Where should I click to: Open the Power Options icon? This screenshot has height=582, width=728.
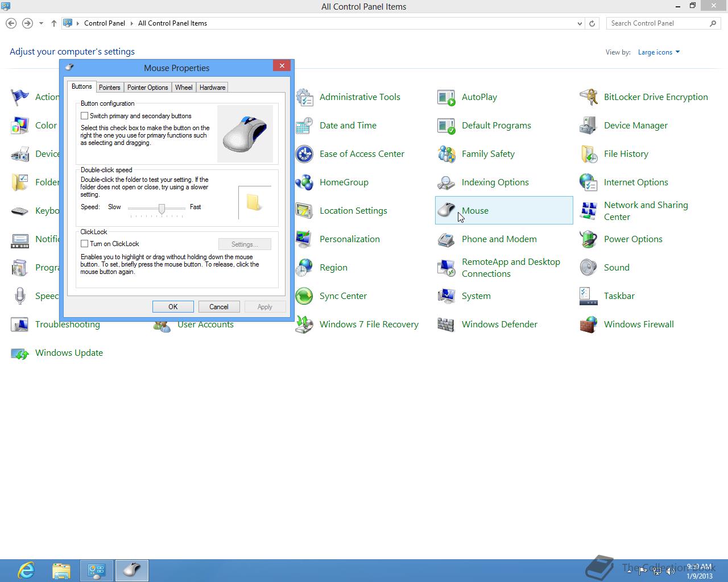589,239
